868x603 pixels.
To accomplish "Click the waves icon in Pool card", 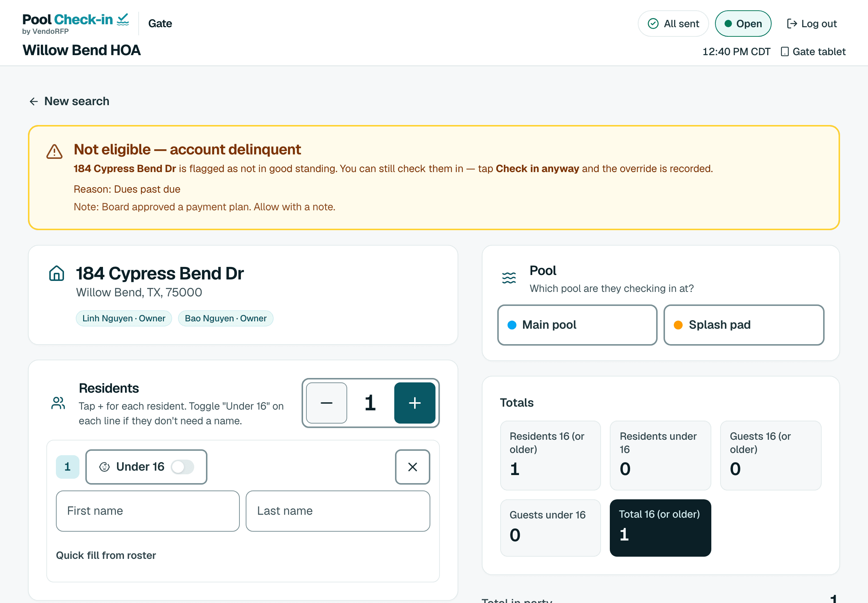I will click(x=509, y=278).
